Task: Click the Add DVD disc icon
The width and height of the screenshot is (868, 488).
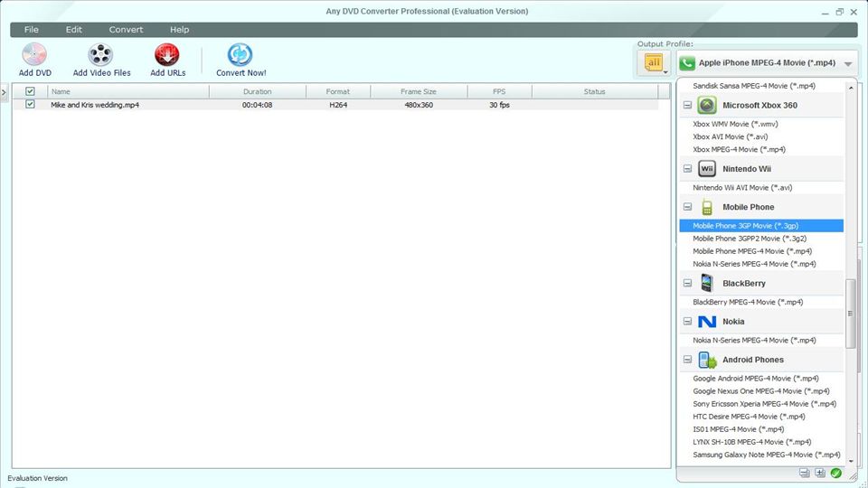Action: click(x=34, y=54)
